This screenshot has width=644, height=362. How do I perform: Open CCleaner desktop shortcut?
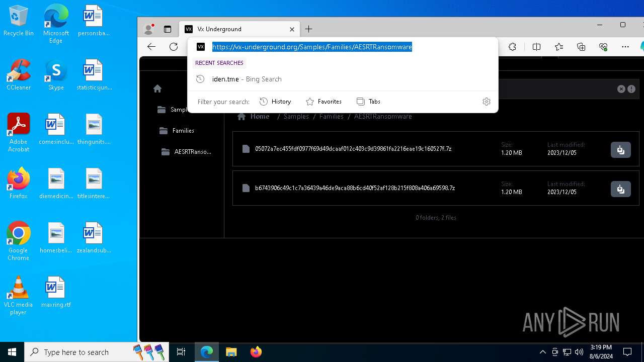pyautogui.click(x=19, y=75)
